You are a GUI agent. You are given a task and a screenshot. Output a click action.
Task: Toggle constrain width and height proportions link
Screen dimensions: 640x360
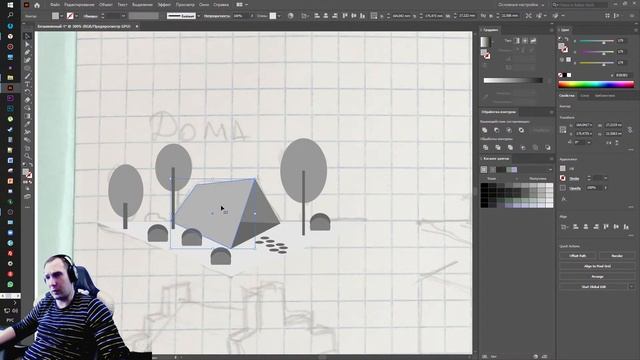pyautogui.click(x=630, y=129)
